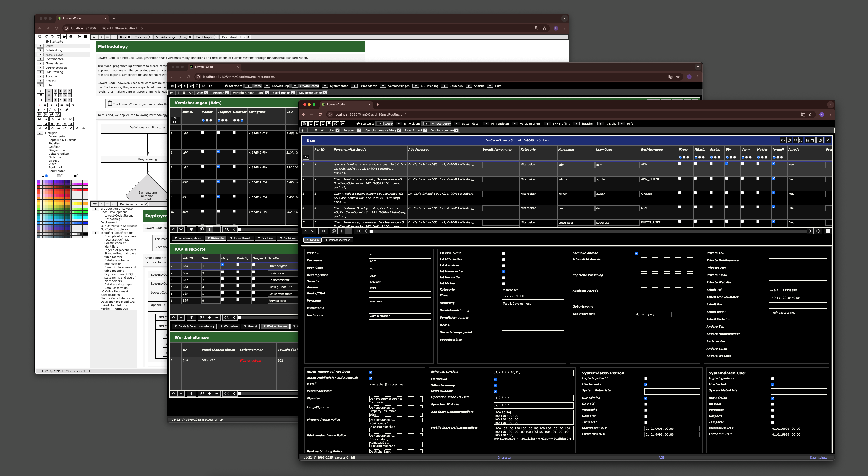This screenshot has height=476, width=868.
Task: Toggle Formelle Anrede checkbox
Action: (636, 254)
